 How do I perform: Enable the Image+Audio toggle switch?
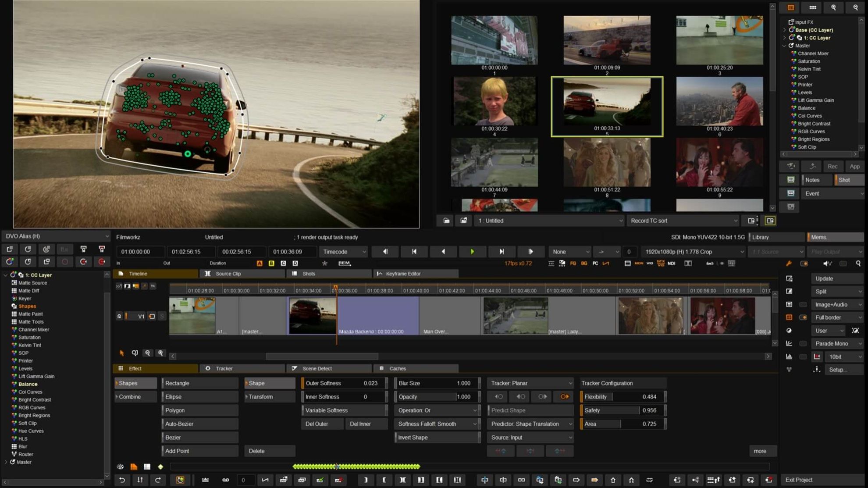803,304
